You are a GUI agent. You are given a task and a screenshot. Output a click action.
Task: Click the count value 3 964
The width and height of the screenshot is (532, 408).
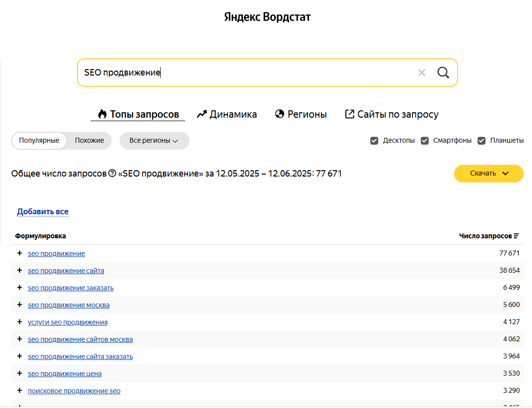coord(511,356)
